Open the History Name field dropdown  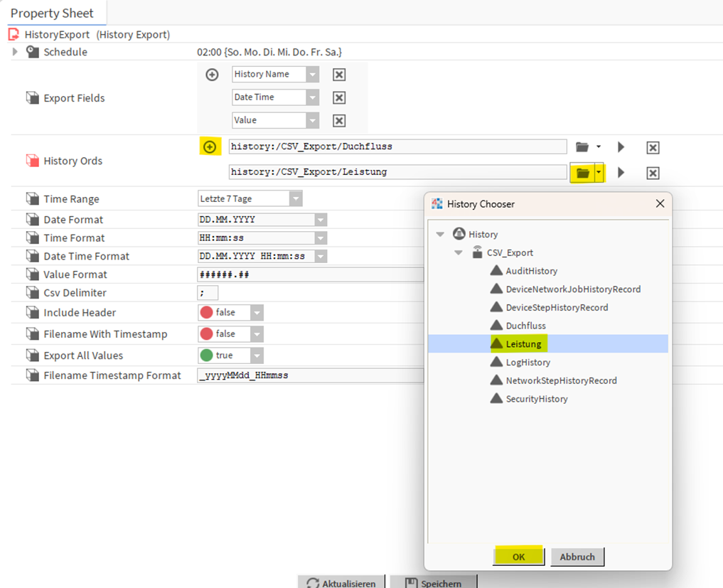(313, 75)
